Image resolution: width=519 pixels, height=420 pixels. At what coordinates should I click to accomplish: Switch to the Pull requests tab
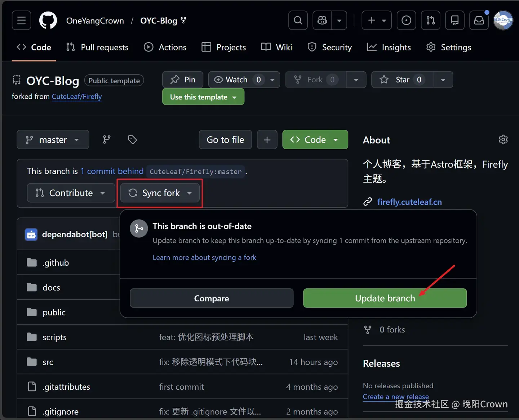pyautogui.click(x=97, y=47)
